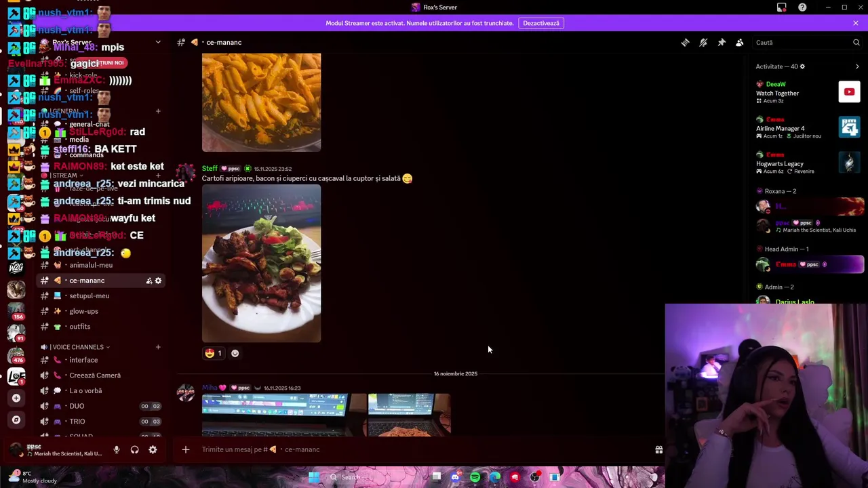This screenshot has width=868, height=488.
Task: Click the weather widget Mostly cloudy
Action: click(34, 477)
